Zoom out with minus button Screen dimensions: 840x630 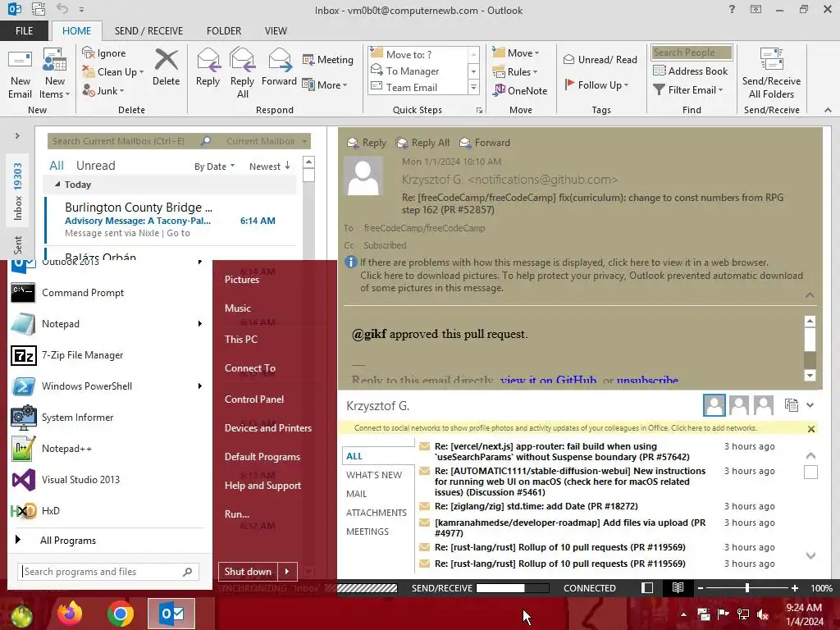701,587
